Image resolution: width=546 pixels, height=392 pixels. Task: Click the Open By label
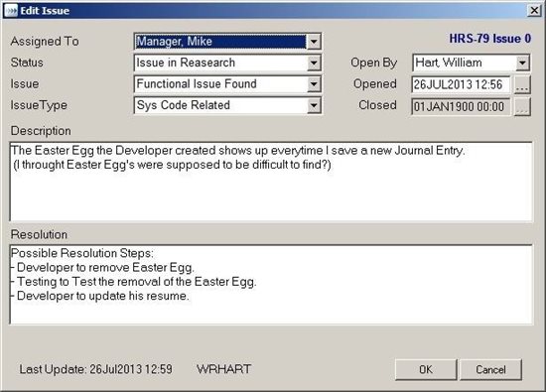pos(373,63)
